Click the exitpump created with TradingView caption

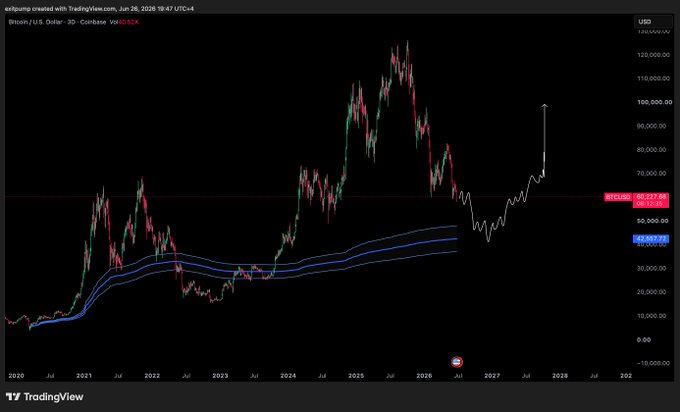(99, 9)
